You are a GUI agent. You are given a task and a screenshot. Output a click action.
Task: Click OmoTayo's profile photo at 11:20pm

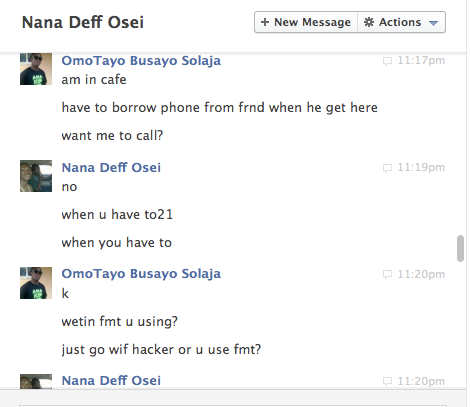click(x=36, y=283)
